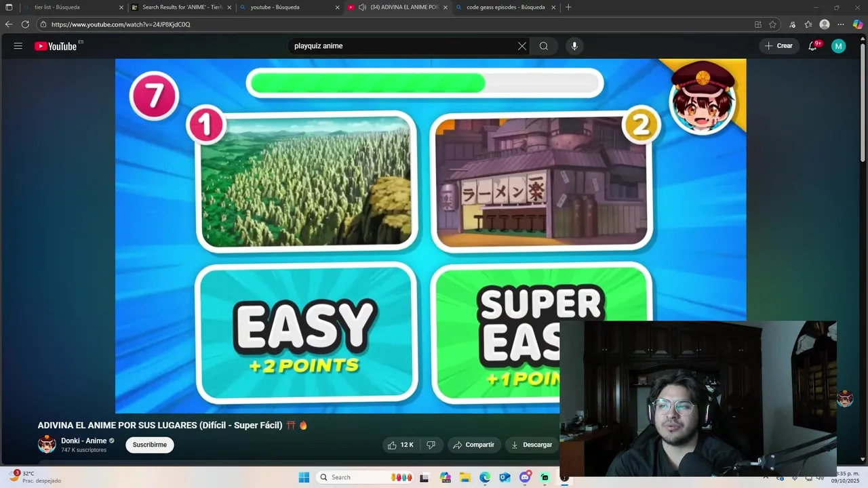The image size is (868, 488).
Task: Open YouTube notifications bell
Action: [813, 46]
